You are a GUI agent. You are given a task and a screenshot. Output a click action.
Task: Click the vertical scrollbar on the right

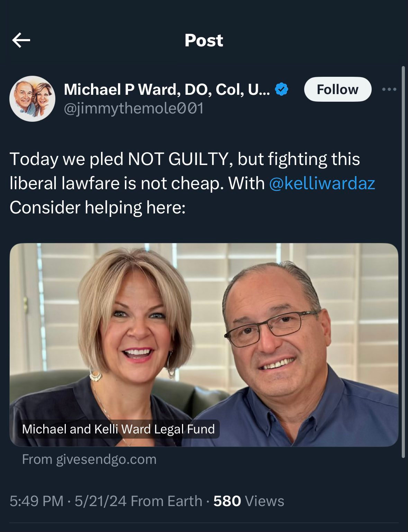403,262
